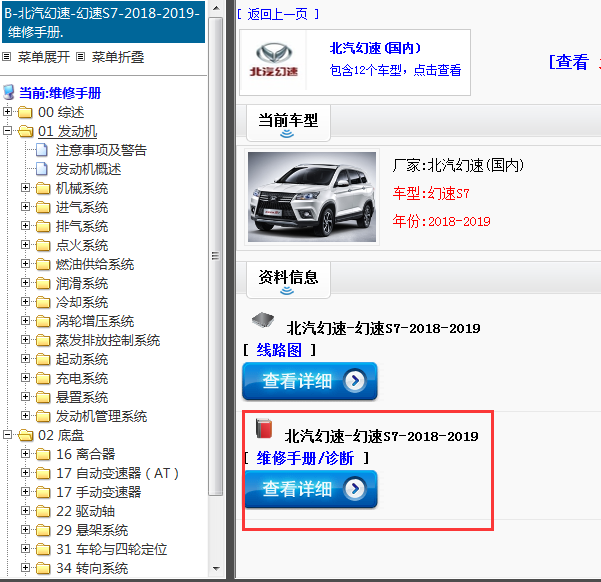Select the 发动机概述 tree item
This screenshot has height=582, width=601.
coord(89,169)
